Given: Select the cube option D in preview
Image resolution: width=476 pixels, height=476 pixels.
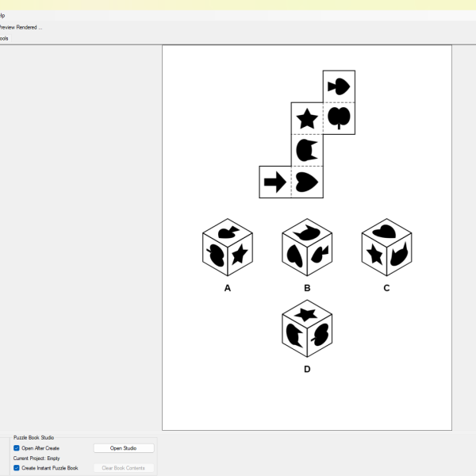Looking at the screenshot, I should coord(307,328).
